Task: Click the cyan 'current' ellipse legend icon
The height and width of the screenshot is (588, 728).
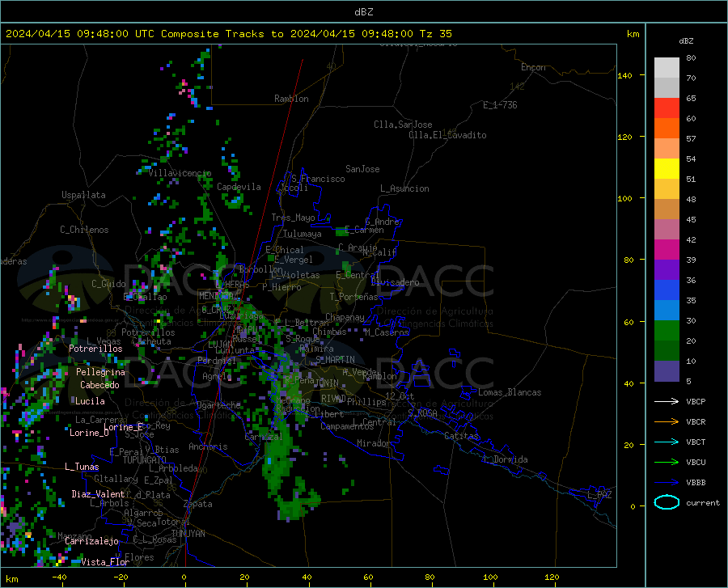Action: 667,502
